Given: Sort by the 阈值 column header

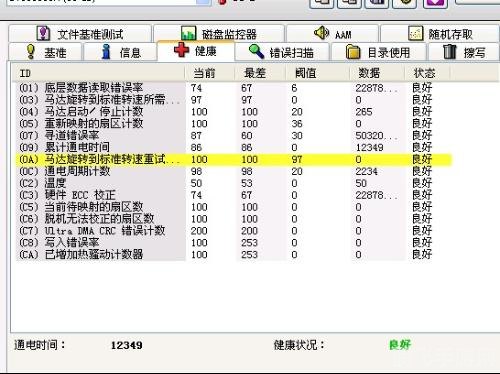Looking at the screenshot, I should (x=318, y=73).
